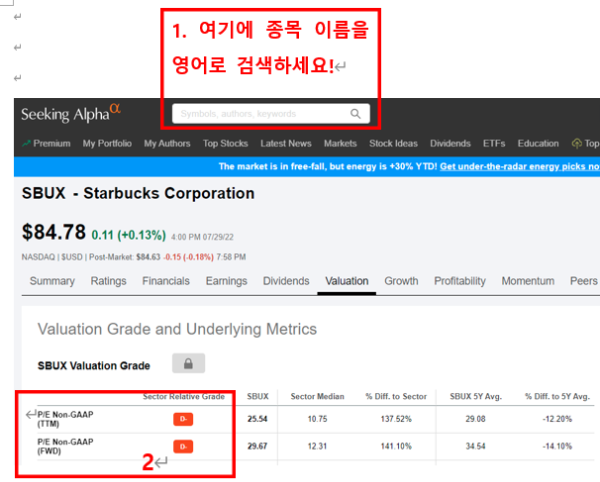The width and height of the screenshot is (600, 482).
Task: Click the % Diff. to Sector header
Action: point(396,397)
